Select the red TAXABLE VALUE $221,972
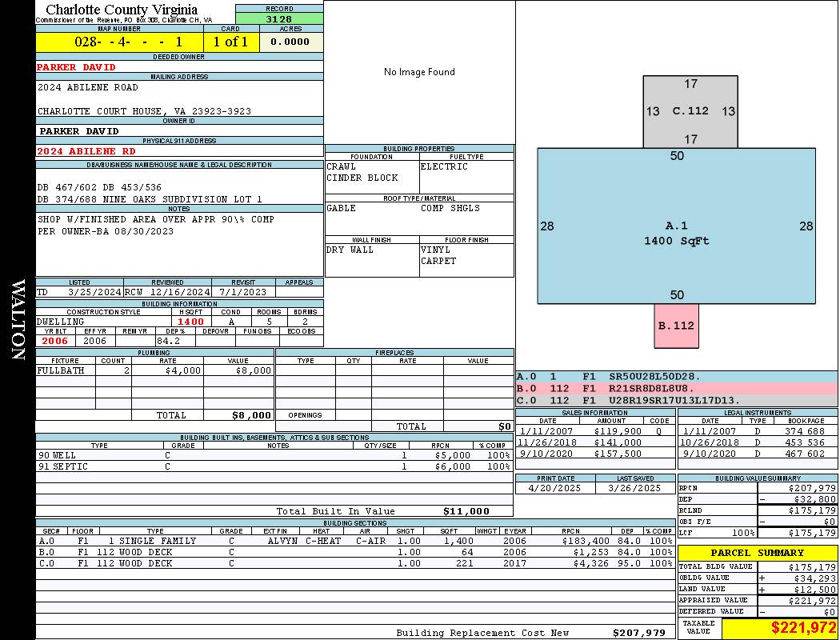This screenshot has width=840, height=640. [803, 628]
